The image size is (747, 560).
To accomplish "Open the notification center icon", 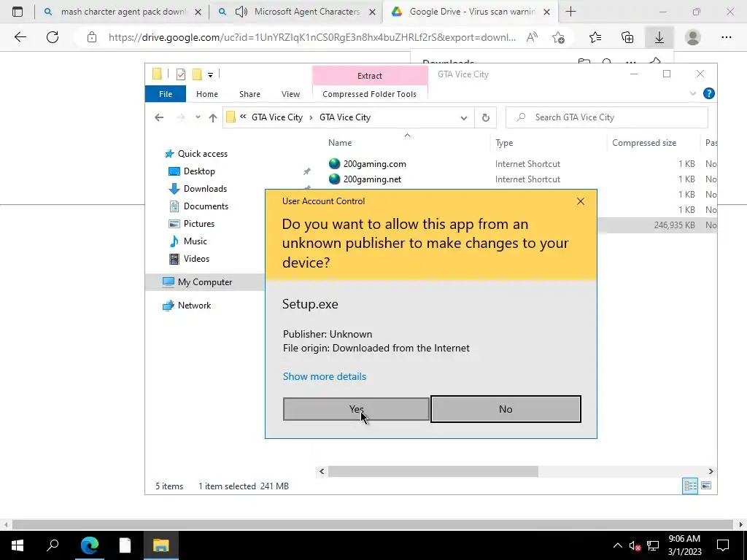I will 723,545.
